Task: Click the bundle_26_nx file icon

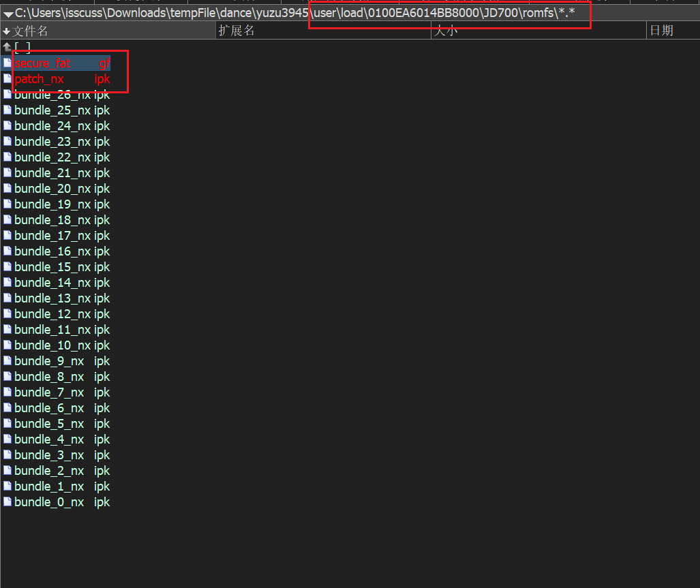Action: (7, 95)
